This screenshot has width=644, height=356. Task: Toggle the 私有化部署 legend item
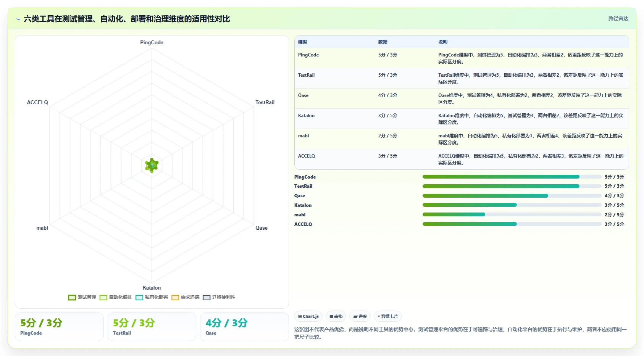click(152, 297)
